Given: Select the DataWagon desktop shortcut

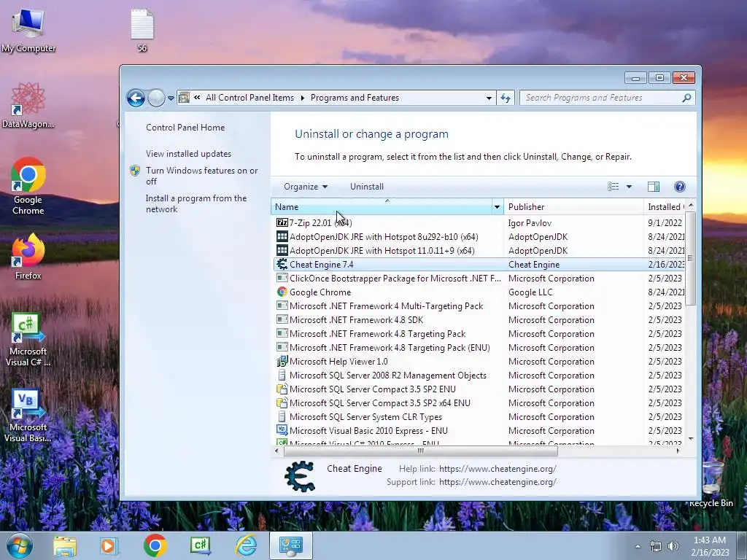Looking at the screenshot, I should coord(28,106).
